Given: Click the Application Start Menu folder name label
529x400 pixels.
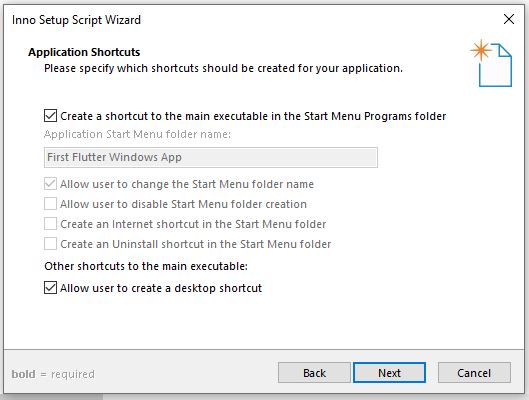Looking at the screenshot, I should 137,134.
